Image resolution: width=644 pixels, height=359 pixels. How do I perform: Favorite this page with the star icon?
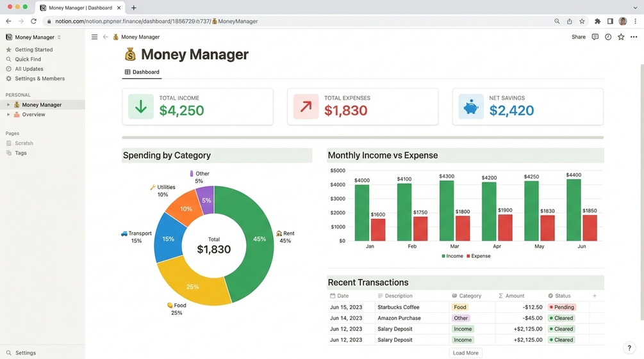621,37
